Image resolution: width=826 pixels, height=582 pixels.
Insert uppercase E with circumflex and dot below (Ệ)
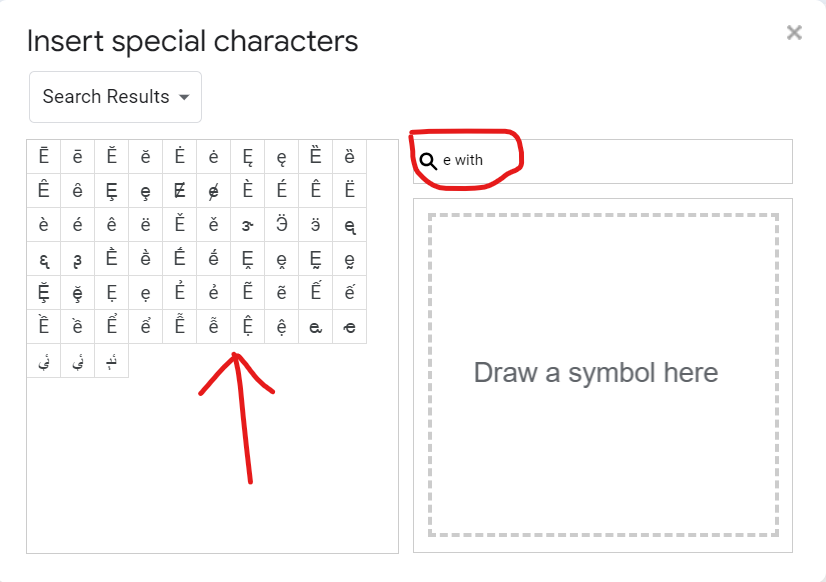point(248,326)
